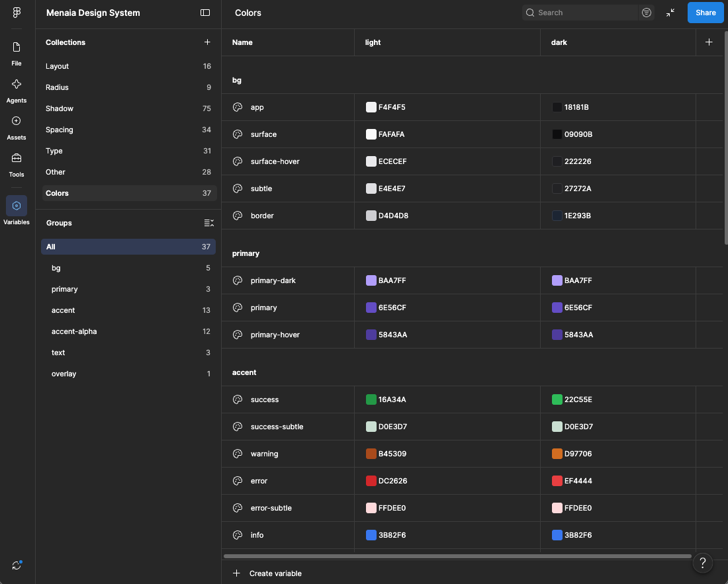
Task: Click the vertical scrollbar on right
Action: pos(725,138)
